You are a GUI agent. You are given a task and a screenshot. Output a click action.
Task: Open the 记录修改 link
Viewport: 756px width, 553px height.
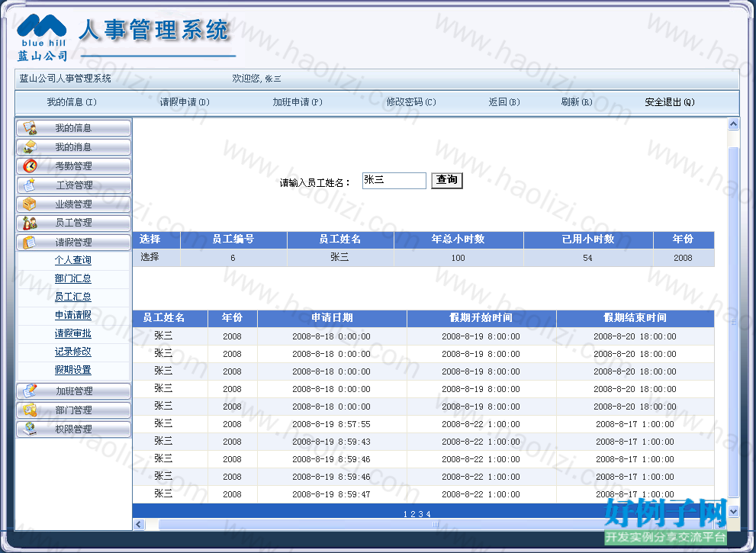(x=72, y=352)
